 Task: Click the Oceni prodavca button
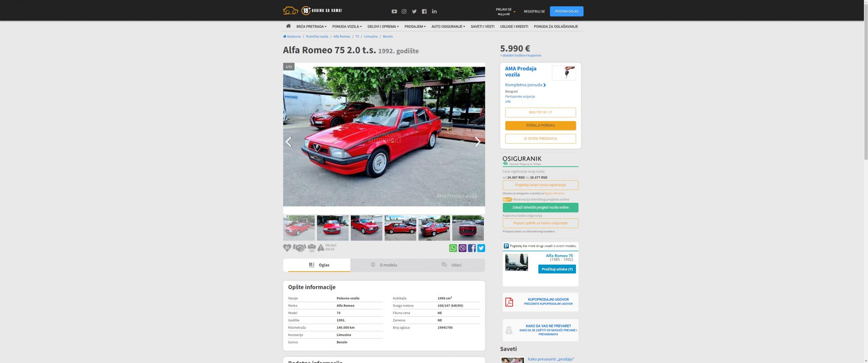point(540,138)
